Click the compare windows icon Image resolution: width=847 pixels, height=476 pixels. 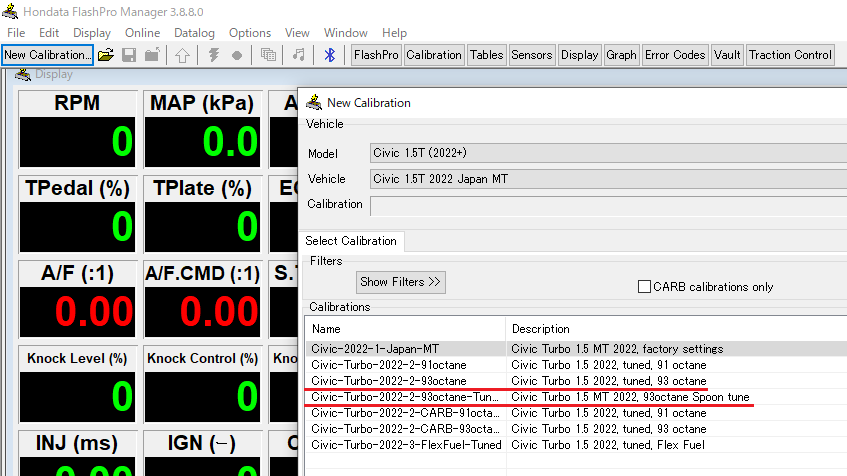pyautogui.click(x=268, y=55)
